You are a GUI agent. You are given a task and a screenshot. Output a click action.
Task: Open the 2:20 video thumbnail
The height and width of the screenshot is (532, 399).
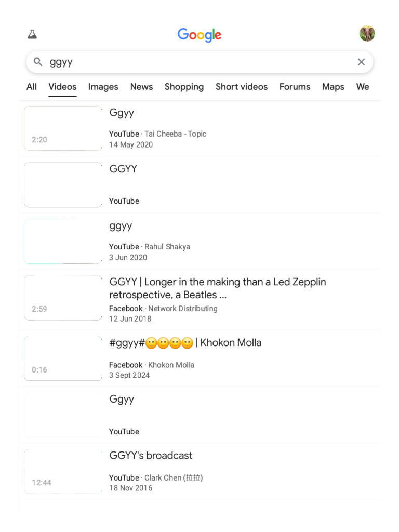pyautogui.click(x=63, y=128)
